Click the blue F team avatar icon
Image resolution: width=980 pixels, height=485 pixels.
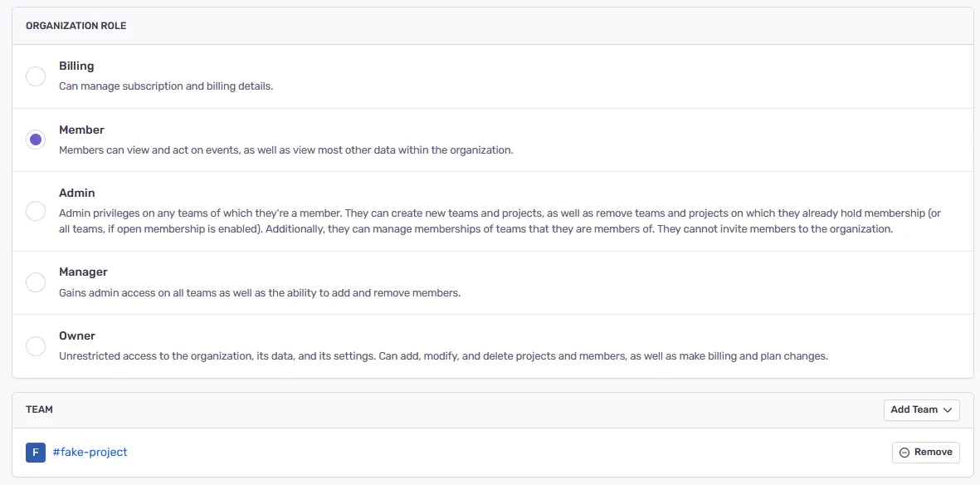pyautogui.click(x=36, y=453)
